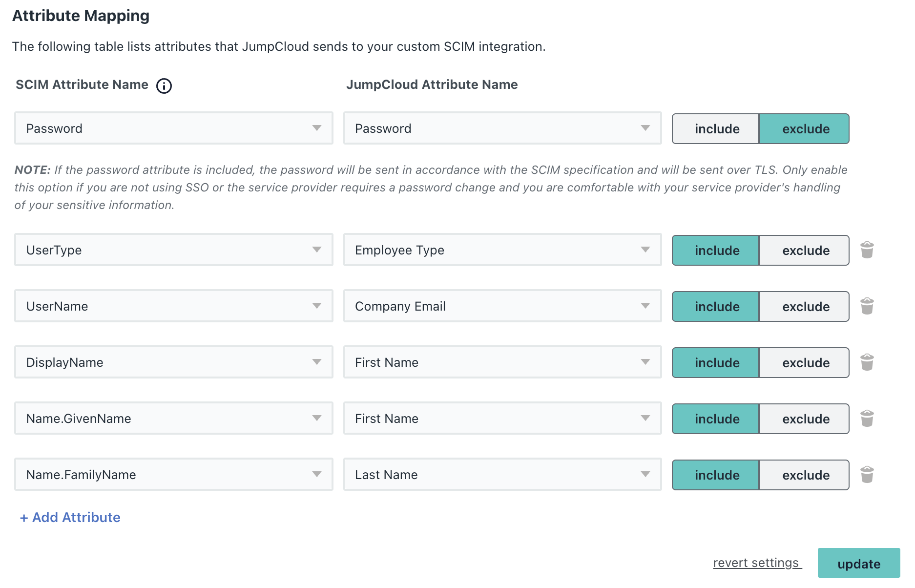This screenshot has width=915, height=588.
Task: Expand the UserName SCIM dropdown
Action: (x=174, y=306)
